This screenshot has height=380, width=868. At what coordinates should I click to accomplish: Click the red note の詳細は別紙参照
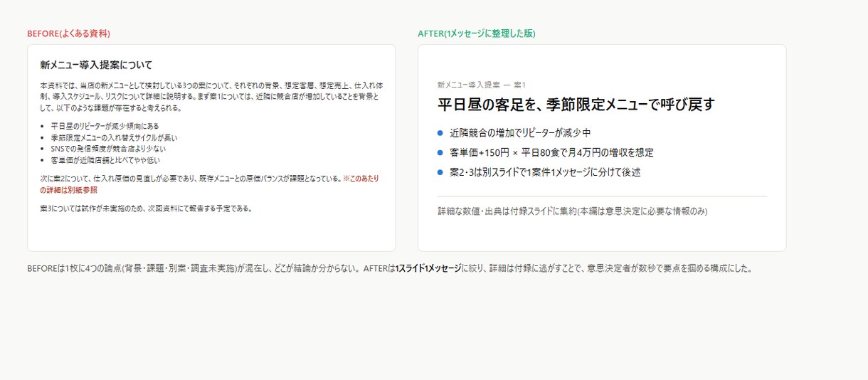69,190
